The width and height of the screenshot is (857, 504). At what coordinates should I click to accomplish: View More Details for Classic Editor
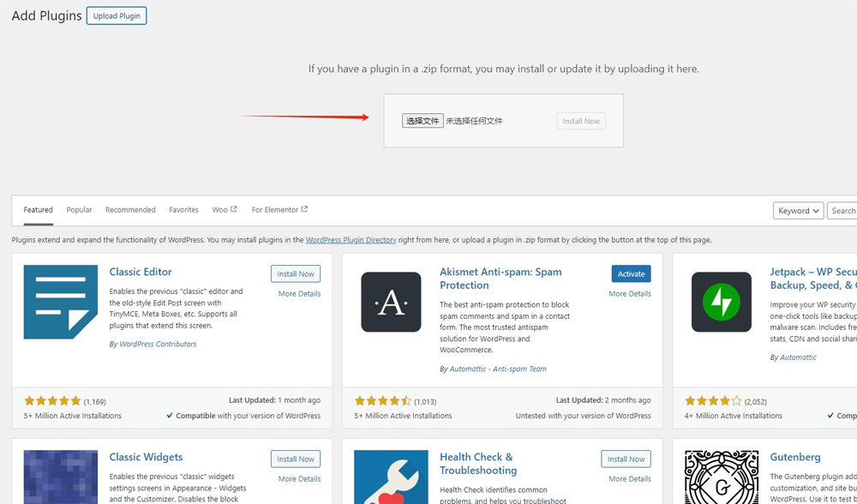(x=299, y=293)
